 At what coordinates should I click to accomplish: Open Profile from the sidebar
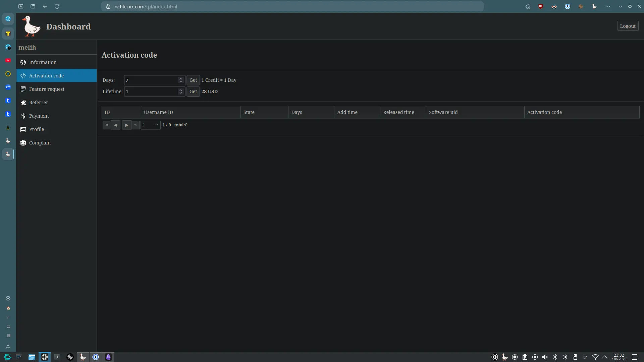click(56, 129)
